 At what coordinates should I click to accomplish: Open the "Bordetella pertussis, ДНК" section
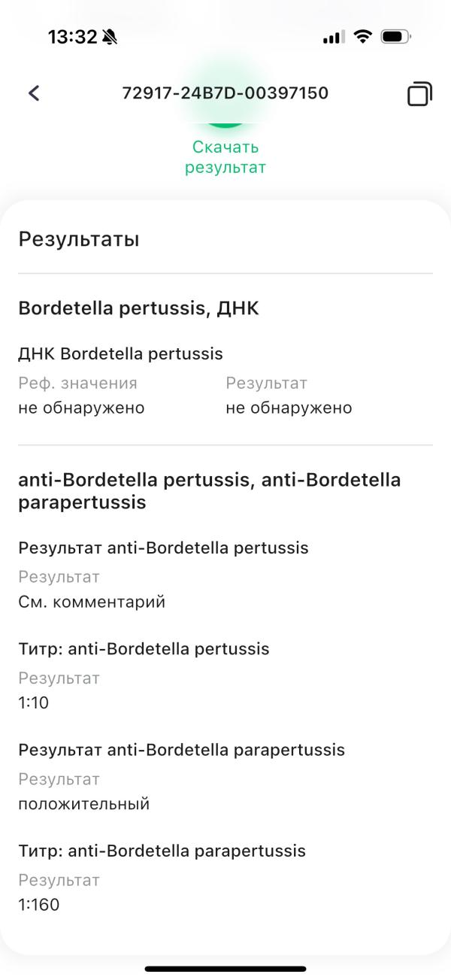pyautogui.click(x=138, y=308)
